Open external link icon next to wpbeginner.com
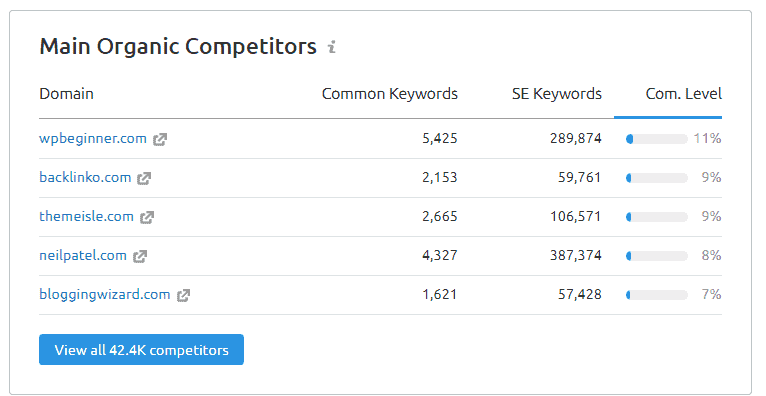The image size is (766, 396). 160,140
